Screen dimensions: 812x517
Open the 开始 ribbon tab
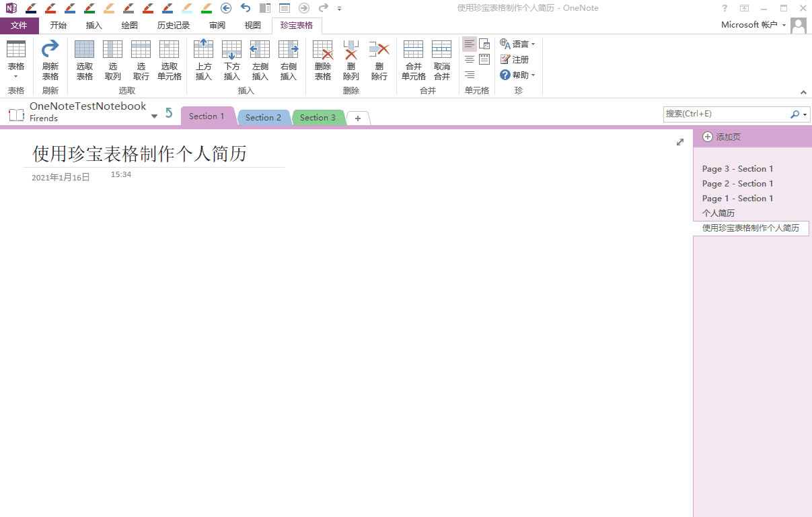(58, 25)
